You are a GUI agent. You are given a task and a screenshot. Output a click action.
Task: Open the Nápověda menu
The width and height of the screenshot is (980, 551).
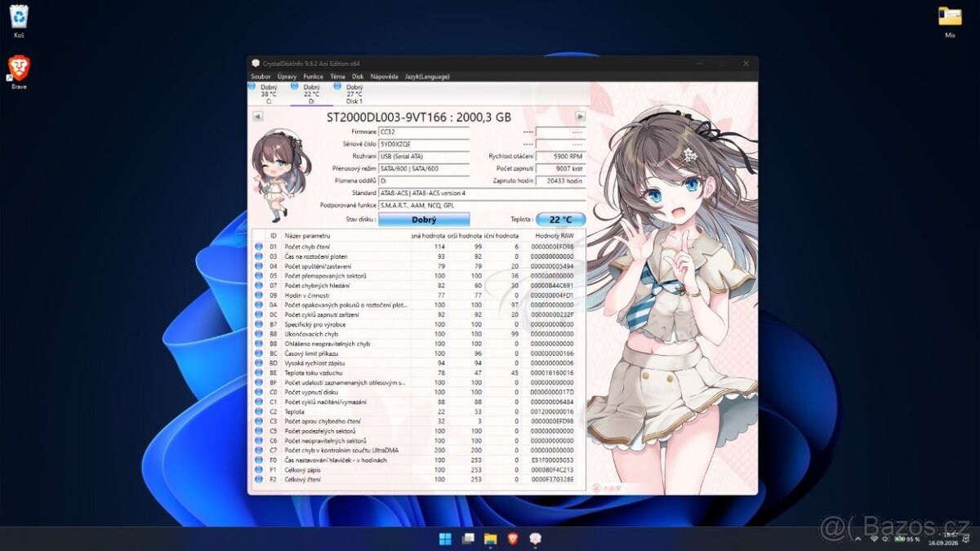click(384, 76)
